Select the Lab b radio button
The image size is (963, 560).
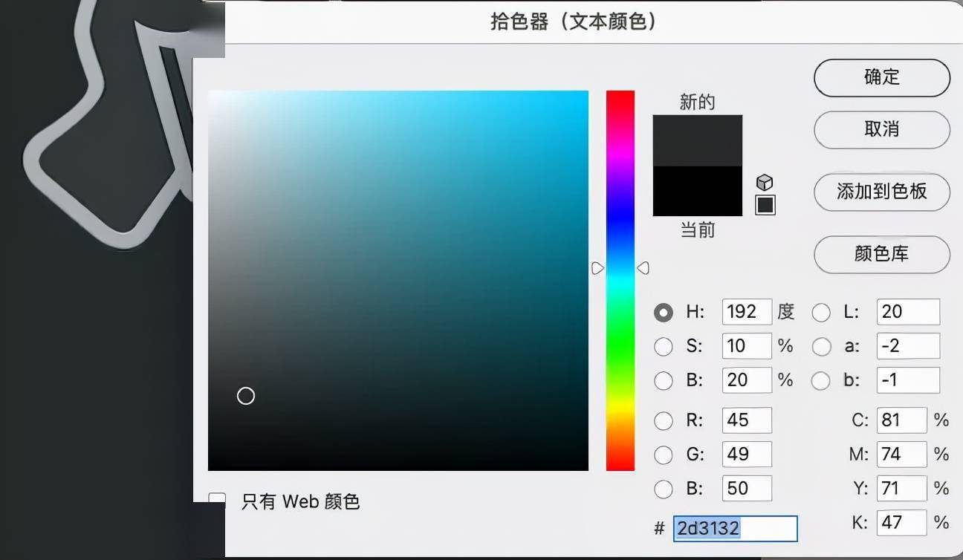tap(821, 381)
